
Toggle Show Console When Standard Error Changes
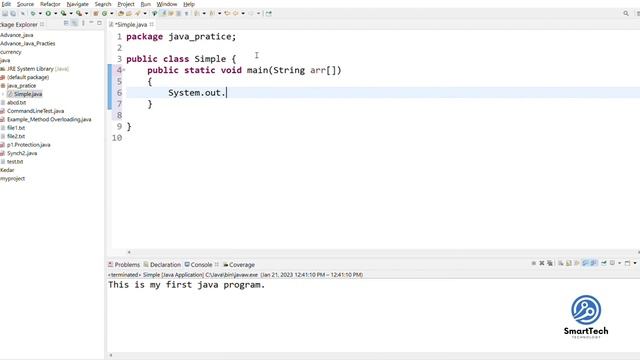click(593, 263)
